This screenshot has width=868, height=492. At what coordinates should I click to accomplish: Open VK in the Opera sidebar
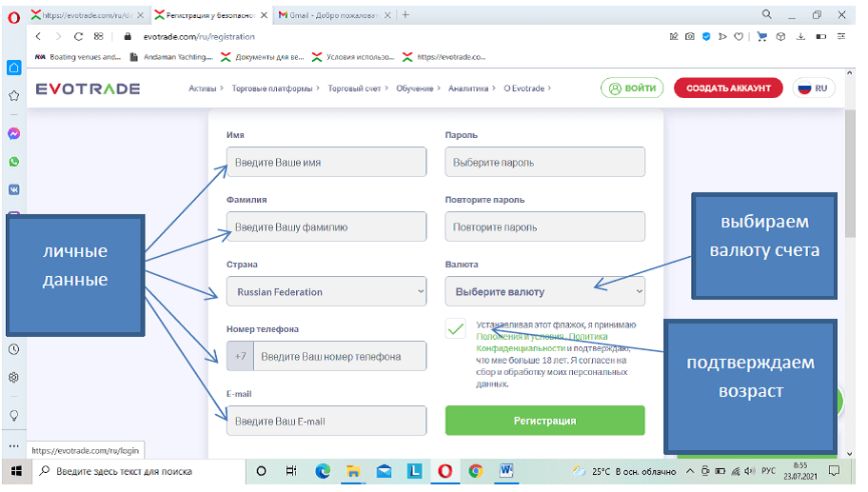click(x=13, y=189)
